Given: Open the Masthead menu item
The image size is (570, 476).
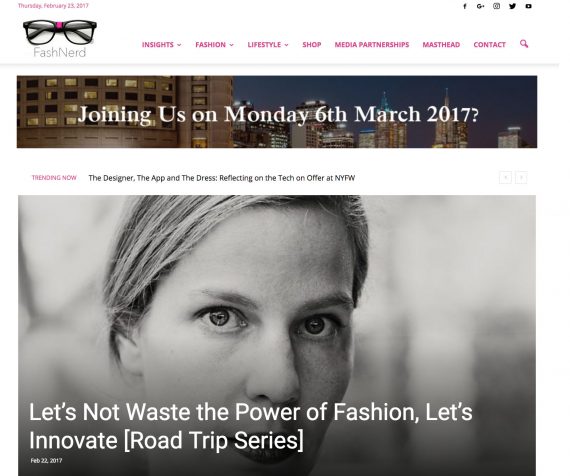Looking at the screenshot, I should tap(441, 45).
